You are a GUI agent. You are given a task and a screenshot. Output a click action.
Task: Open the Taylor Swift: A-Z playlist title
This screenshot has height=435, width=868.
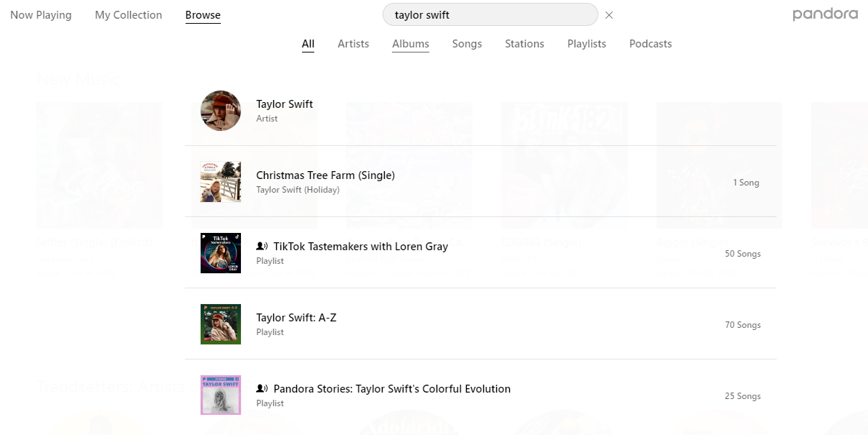tap(296, 318)
